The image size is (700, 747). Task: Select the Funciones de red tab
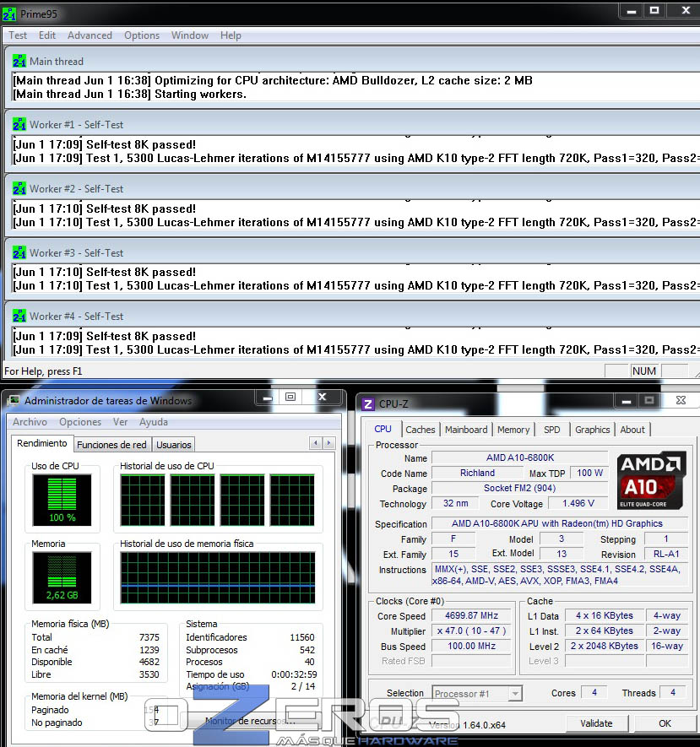tap(111, 445)
